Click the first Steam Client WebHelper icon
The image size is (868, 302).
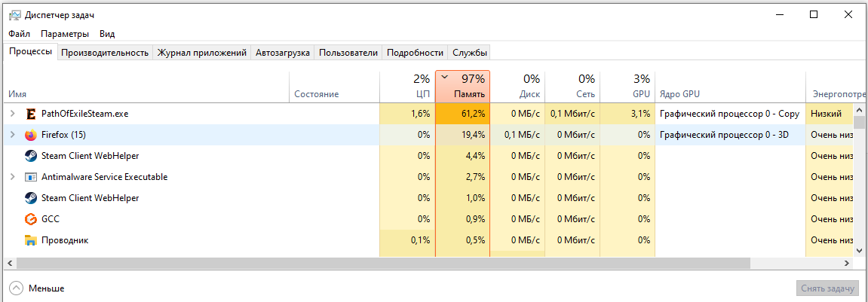tap(31, 156)
